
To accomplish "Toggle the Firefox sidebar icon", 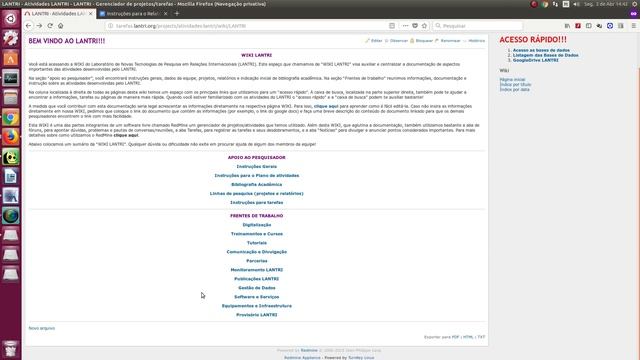I will pyautogui.click(x=589, y=26).
